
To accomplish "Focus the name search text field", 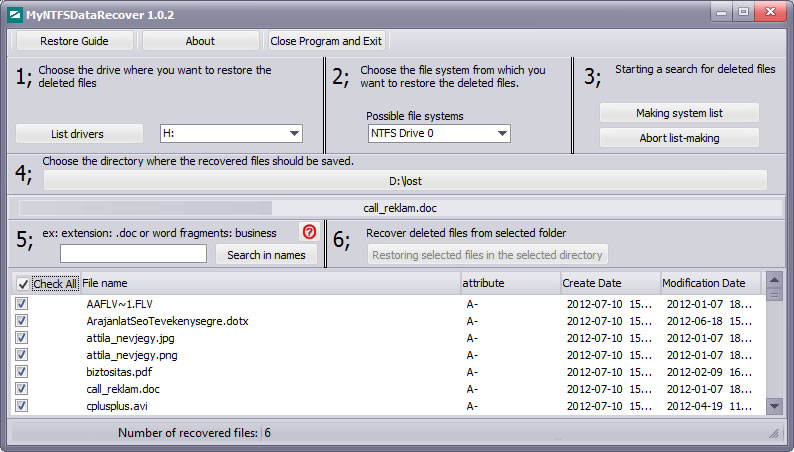I will point(133,254).
